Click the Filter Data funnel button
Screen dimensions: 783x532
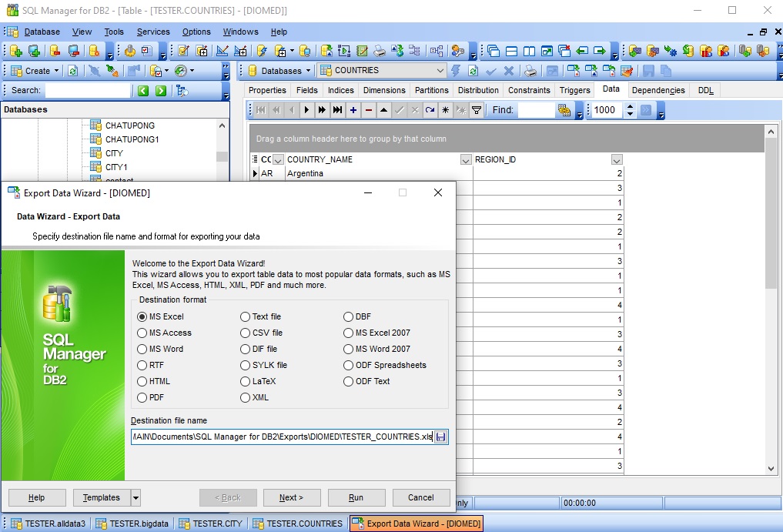click(x=477, y=110)
